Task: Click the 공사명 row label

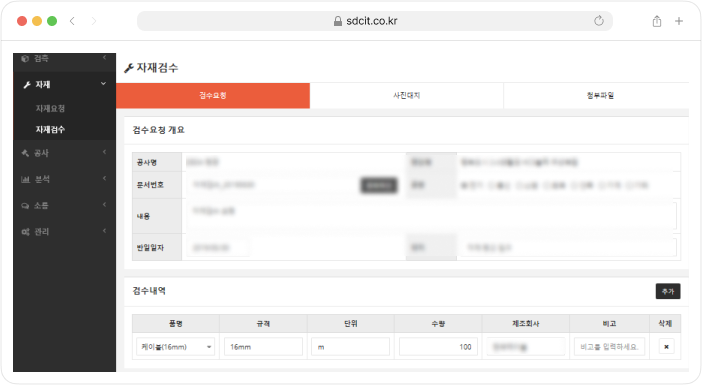Action: coord(147,163)
